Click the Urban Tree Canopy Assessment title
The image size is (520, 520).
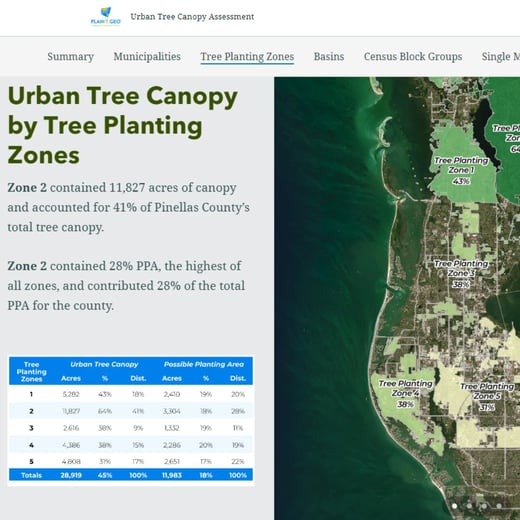pos(192,17)
